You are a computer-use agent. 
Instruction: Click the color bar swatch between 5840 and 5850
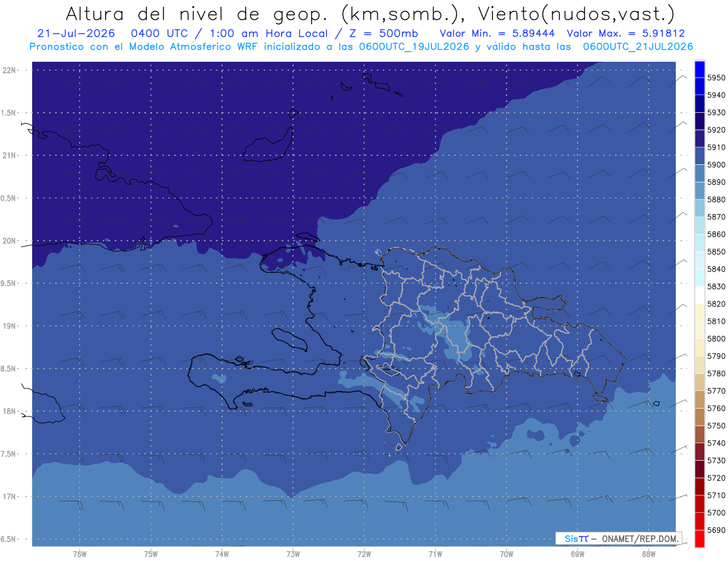(699, 260)
